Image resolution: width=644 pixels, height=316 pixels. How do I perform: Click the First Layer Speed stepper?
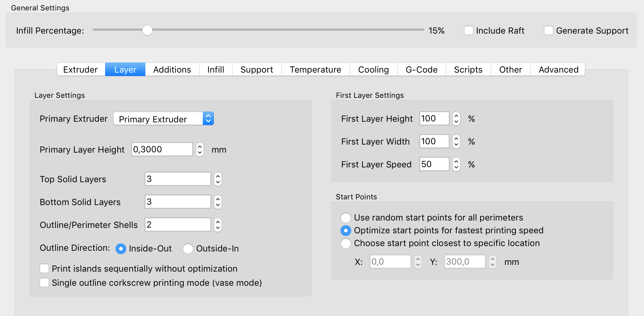[x=456, y=164]
